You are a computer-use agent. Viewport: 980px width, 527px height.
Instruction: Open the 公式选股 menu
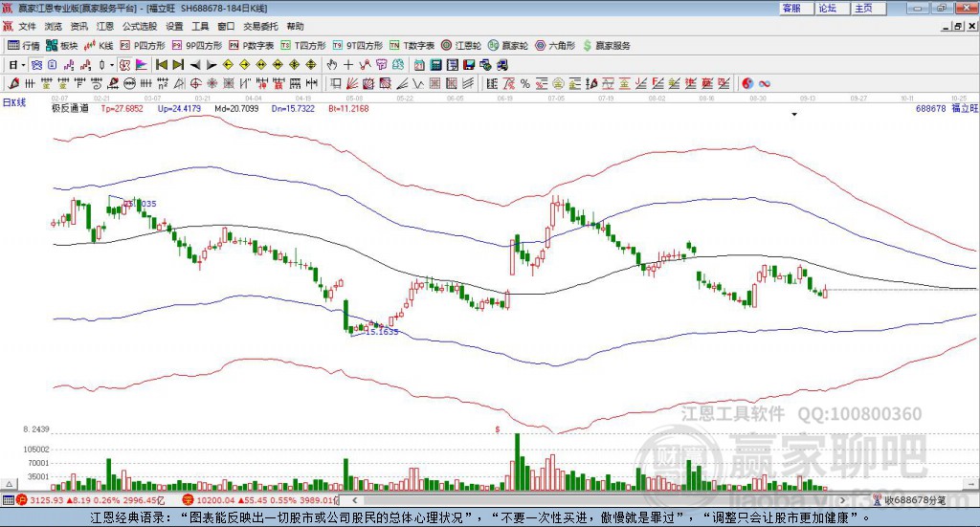pos(140,26)
